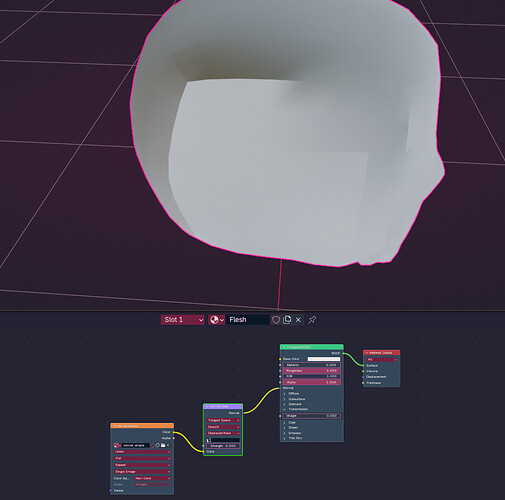The width and height of the screenshot is (505, 500).
Task: Click the Roughness slider in Principled BSDF
Action: tap(312, 370)
